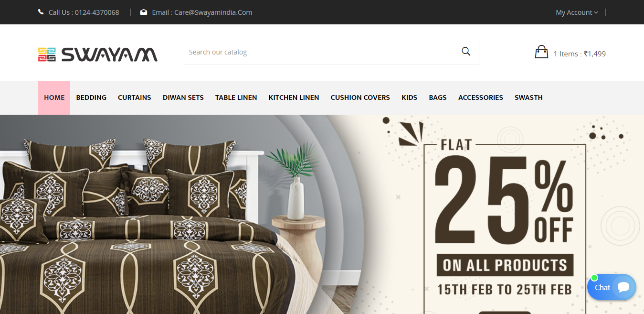Click the 1 Items ₹1,499 cart link

click(x=580, y=54)
